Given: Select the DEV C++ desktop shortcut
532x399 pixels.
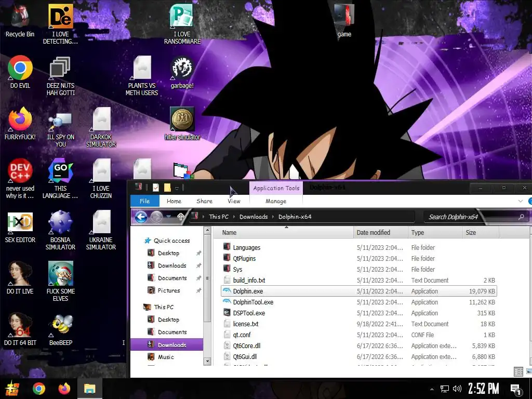Looking at the screenshot, I should pyautogui.click(x=20, y=179).
